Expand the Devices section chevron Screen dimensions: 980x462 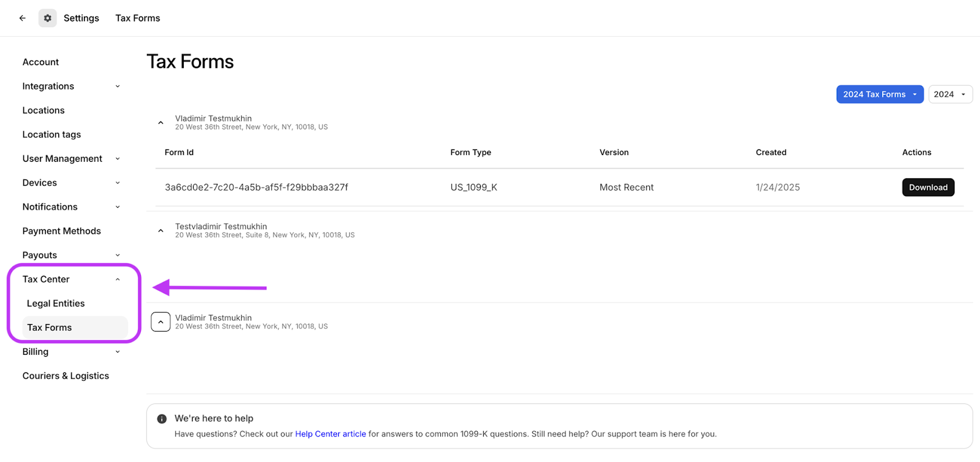click(118, 183)
